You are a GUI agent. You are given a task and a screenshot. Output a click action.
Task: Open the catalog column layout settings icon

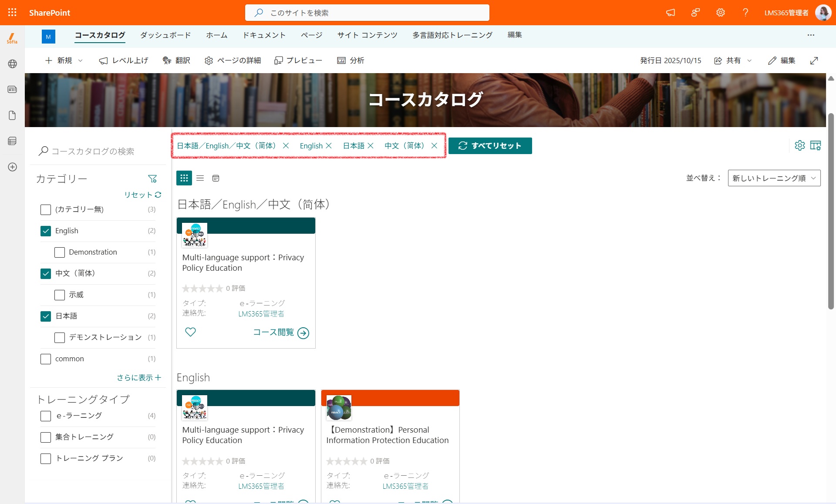pos(816,145)
